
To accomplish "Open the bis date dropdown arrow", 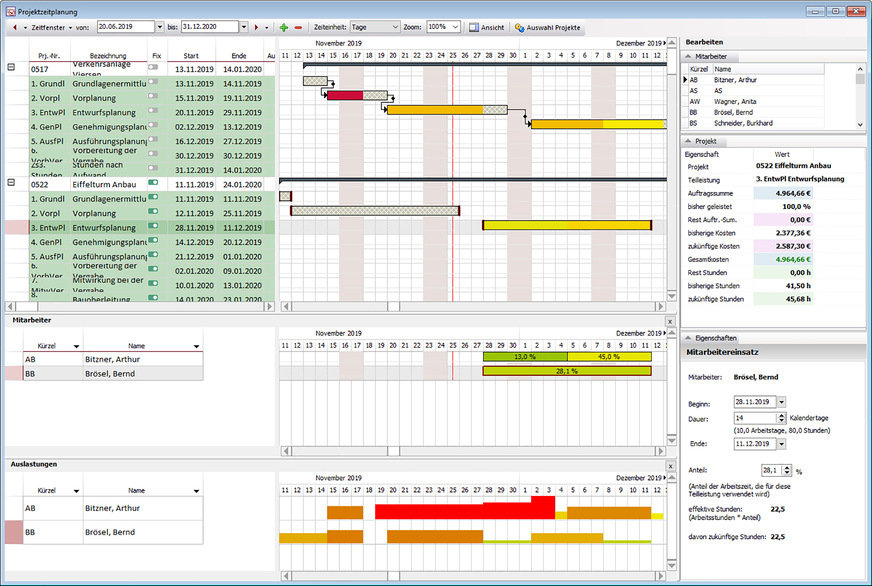I will point(244,27).
